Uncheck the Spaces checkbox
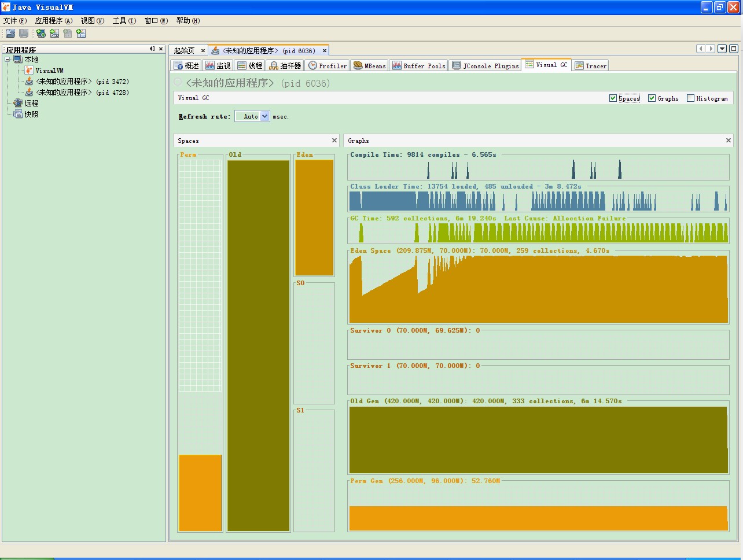 613,98
